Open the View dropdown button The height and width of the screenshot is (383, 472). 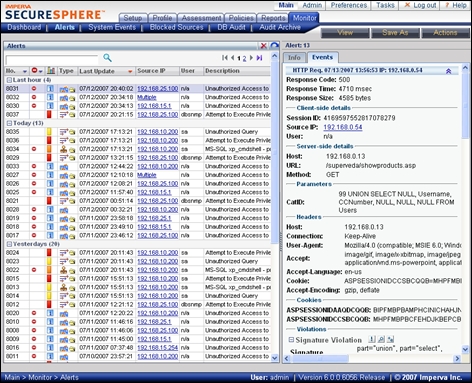click(345, 33)
